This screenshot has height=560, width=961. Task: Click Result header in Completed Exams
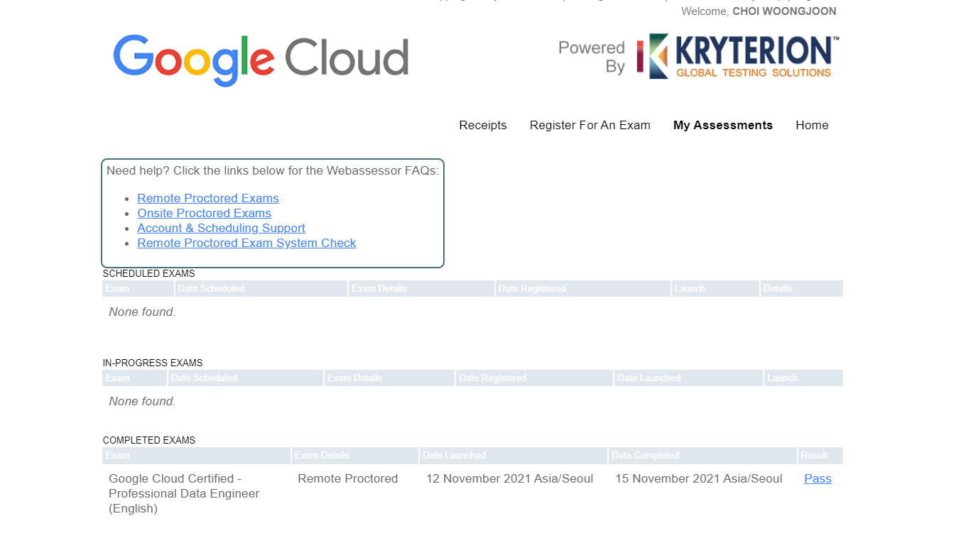click(820, 455)
